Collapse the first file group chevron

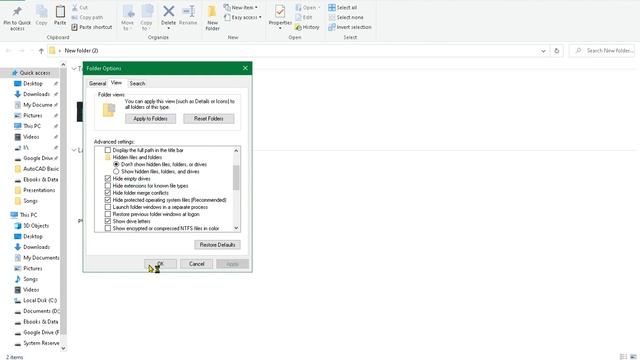[74, 69]
